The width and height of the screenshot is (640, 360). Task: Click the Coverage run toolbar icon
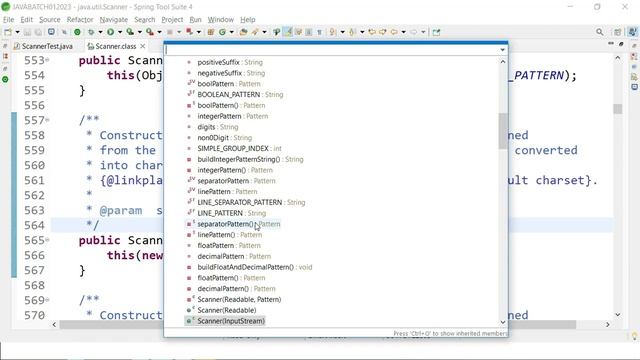[130, 32]
